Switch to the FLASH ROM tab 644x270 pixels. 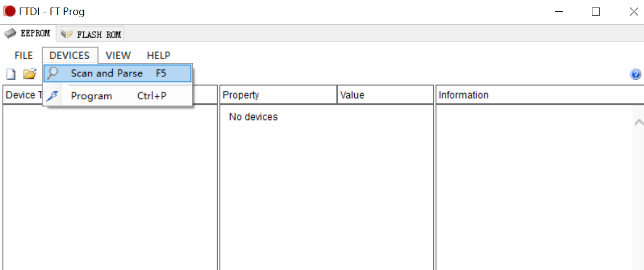point(90,34)
